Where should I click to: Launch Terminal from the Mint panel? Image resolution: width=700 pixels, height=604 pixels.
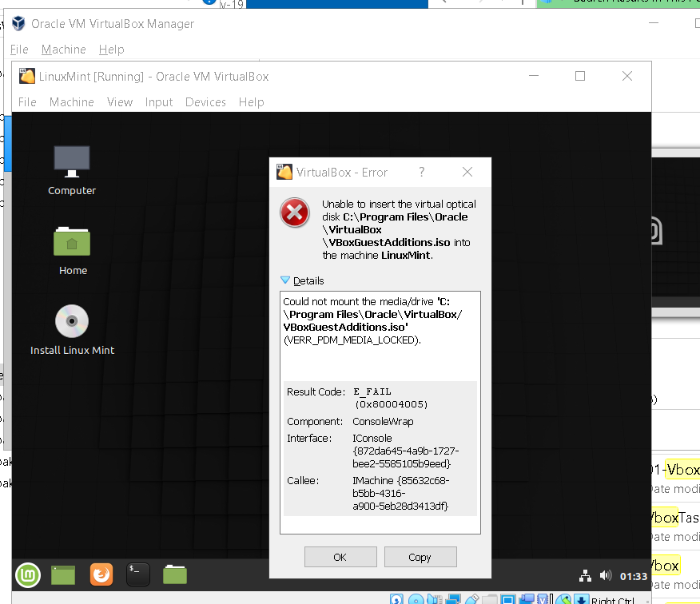point(137,574)
